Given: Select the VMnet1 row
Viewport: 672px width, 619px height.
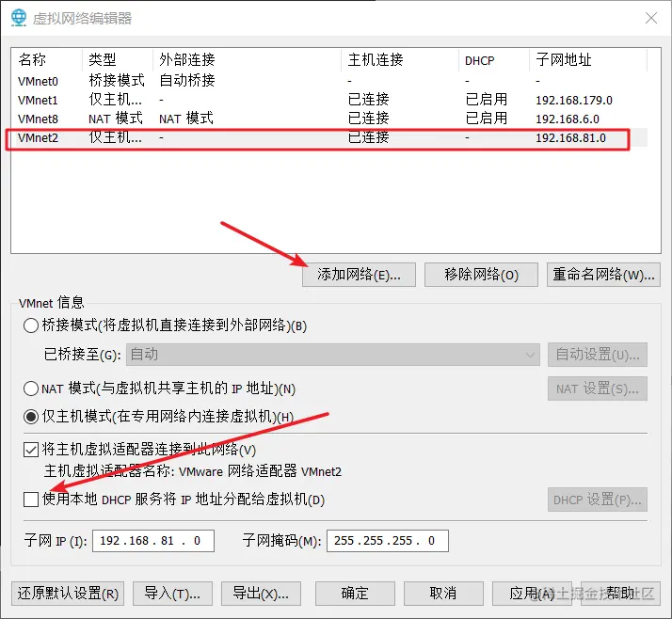Looking at the screenshot, I should tap(328, 100).
